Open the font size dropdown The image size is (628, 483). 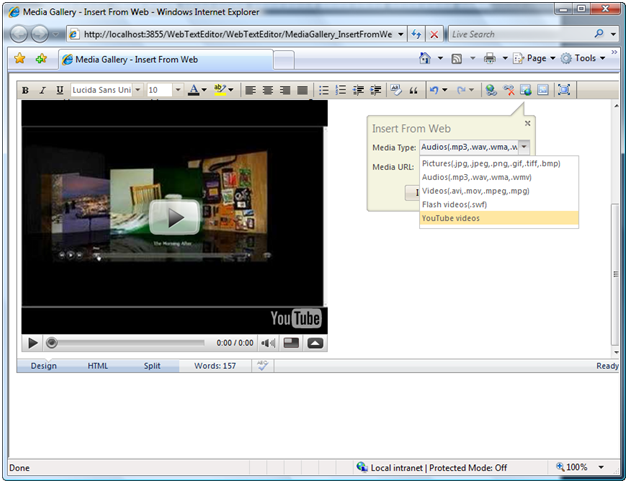click(178, 90)
